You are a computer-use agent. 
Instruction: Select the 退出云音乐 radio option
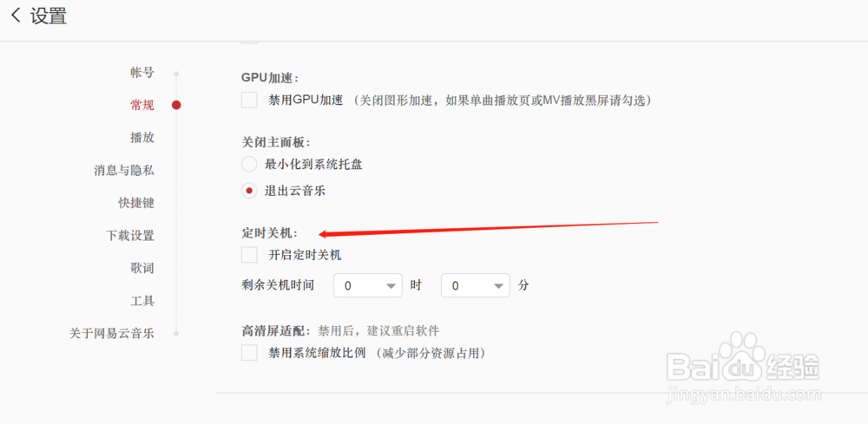pos(249,192)
